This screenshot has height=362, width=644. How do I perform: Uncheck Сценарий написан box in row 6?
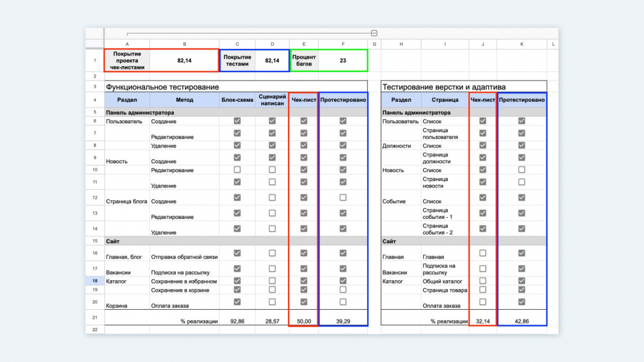tap(272, 121)
